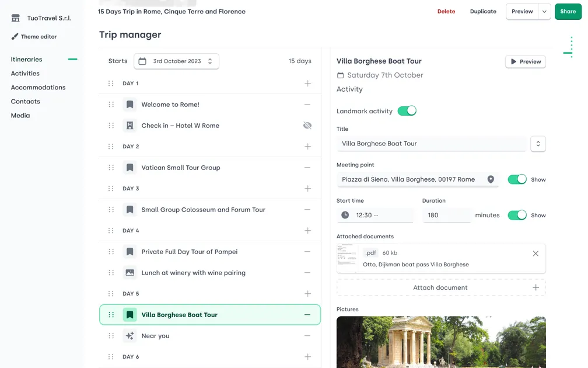Disable the Landmark activity toggle
The height and width of the screenshot is (368, 588).
coord(407,110)
